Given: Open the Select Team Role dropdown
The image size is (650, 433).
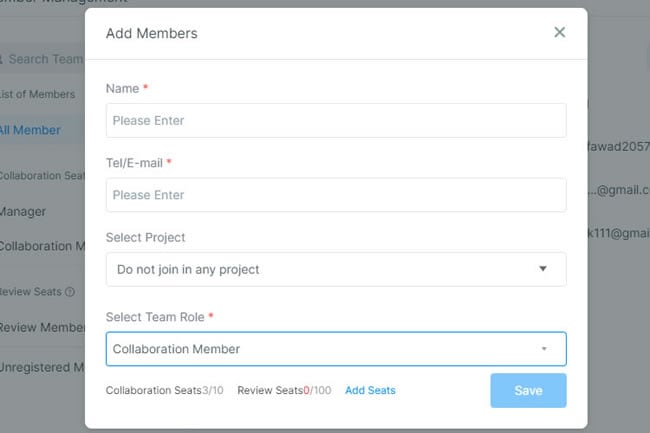Looking at the screenshot, I should 336,349.
